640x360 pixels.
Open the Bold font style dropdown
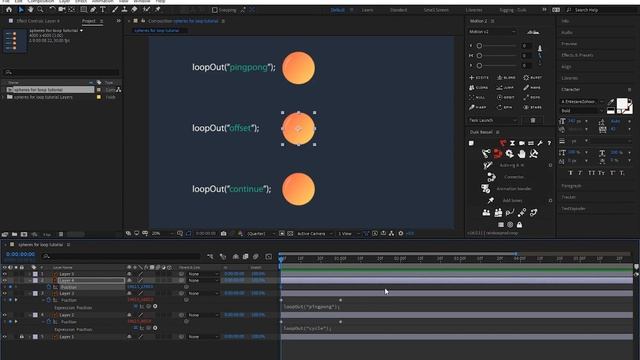tap(581, 111)
